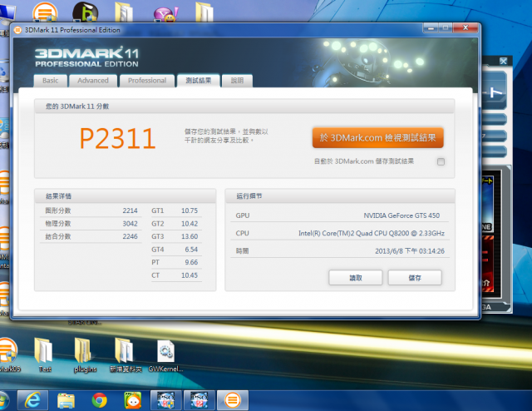Select the GT1 10.75 result row
The height and width of the screenshot is (411, 532).
(x=176, y=210)
